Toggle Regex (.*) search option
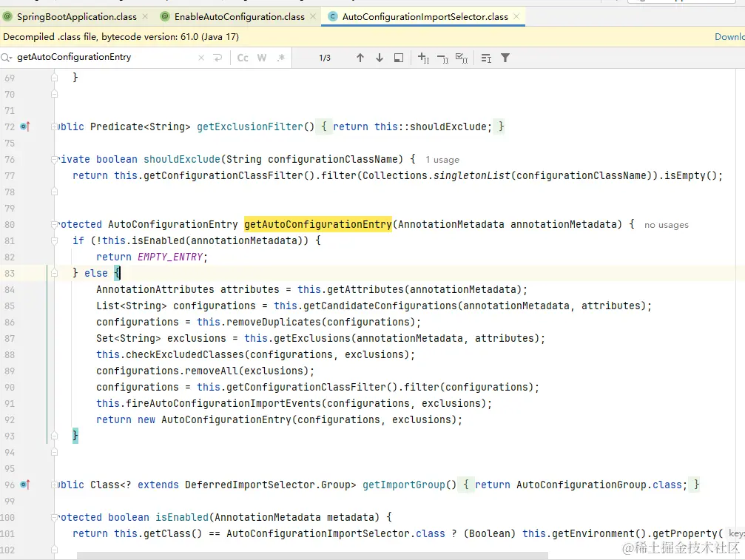The width and height of the screenshot is (745, 560). (x=281, y=58)
